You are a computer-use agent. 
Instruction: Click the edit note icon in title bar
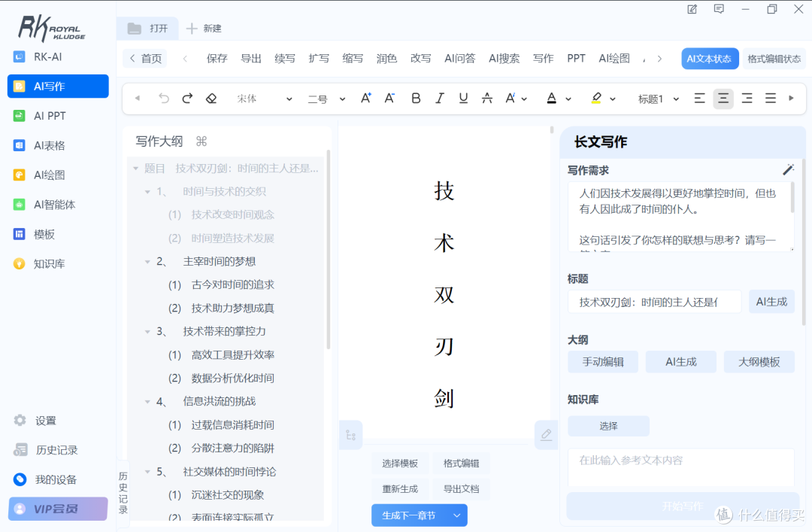tap(692, 9)
